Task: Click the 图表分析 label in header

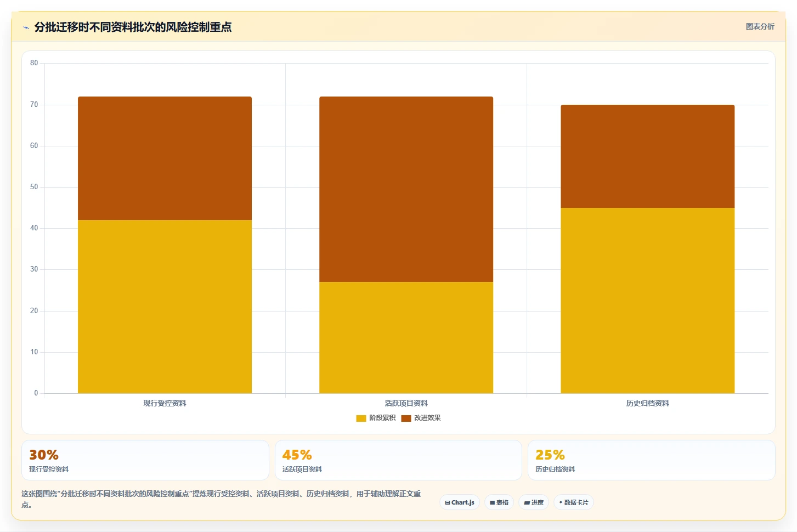Action: click(760, 26)
